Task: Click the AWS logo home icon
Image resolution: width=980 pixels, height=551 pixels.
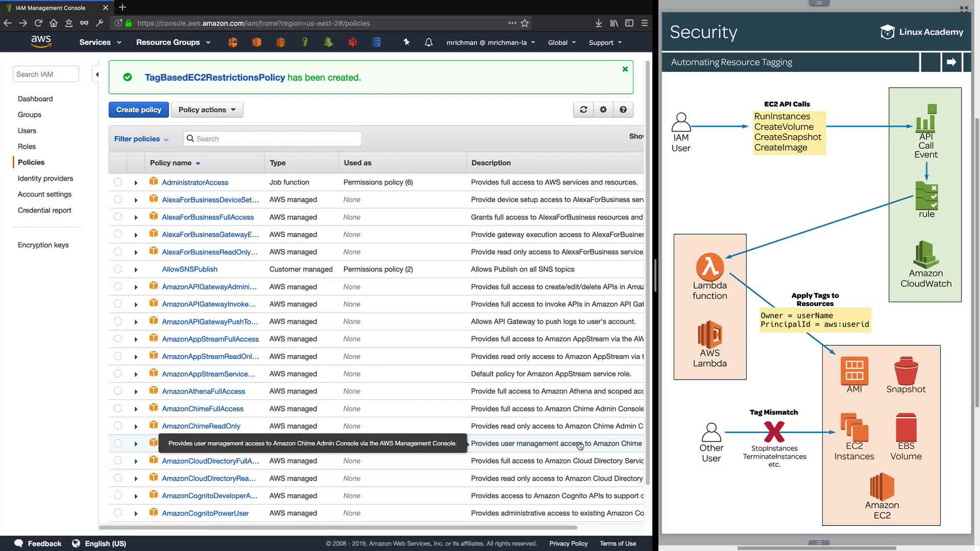Action: [x=41, y=42]
